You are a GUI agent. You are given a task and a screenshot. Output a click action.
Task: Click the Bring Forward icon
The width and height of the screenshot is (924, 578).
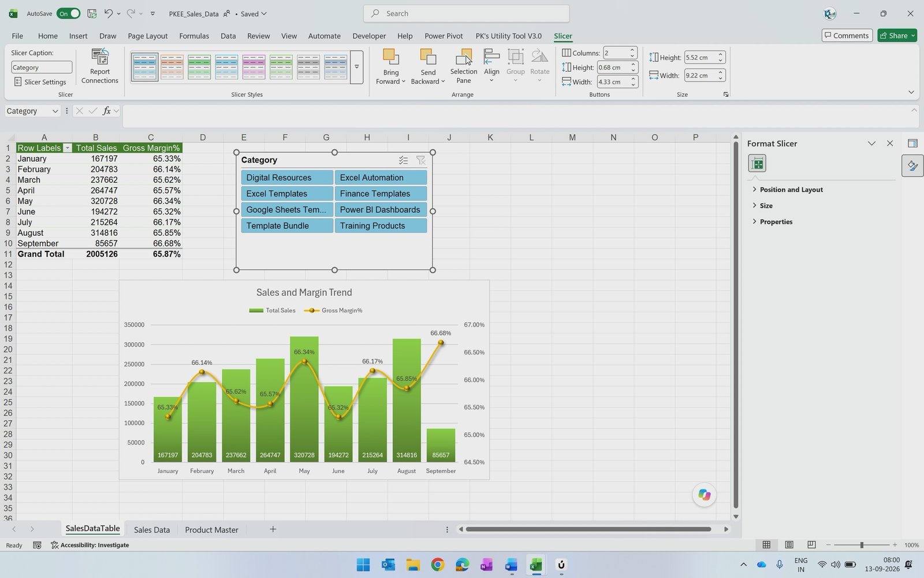391,57
